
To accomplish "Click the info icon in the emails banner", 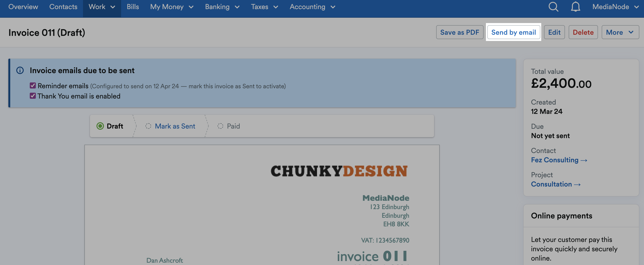I will (20, 70).
